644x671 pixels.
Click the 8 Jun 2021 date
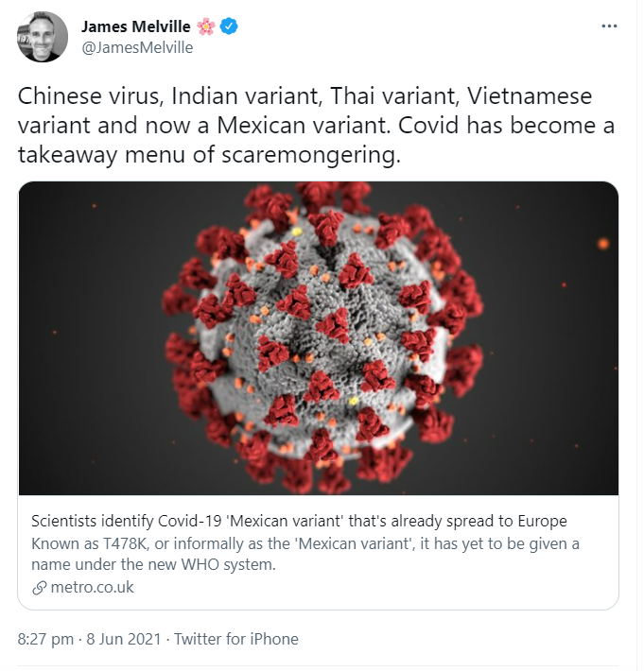(124, 639)
